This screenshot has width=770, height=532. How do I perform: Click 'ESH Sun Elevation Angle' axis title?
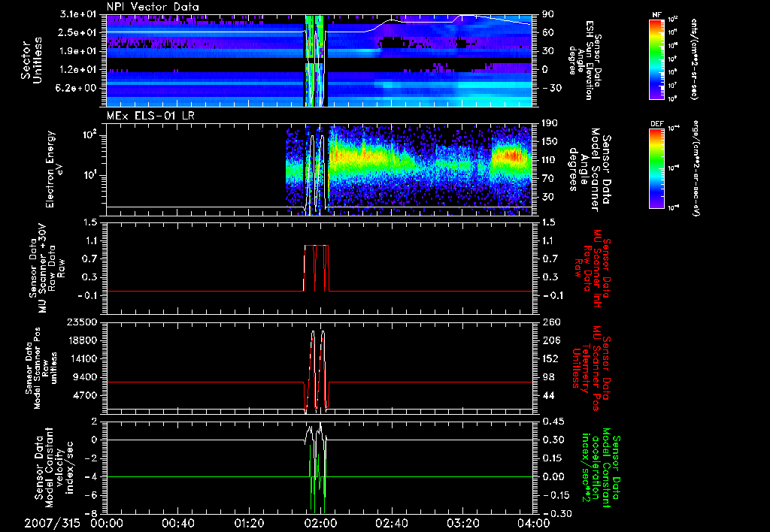pos(585,60)
